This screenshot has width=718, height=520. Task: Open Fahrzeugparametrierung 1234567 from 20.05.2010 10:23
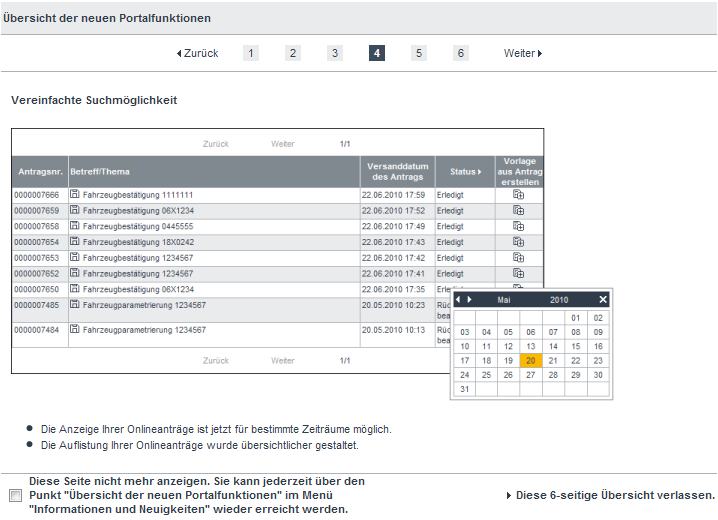(144, 305)
